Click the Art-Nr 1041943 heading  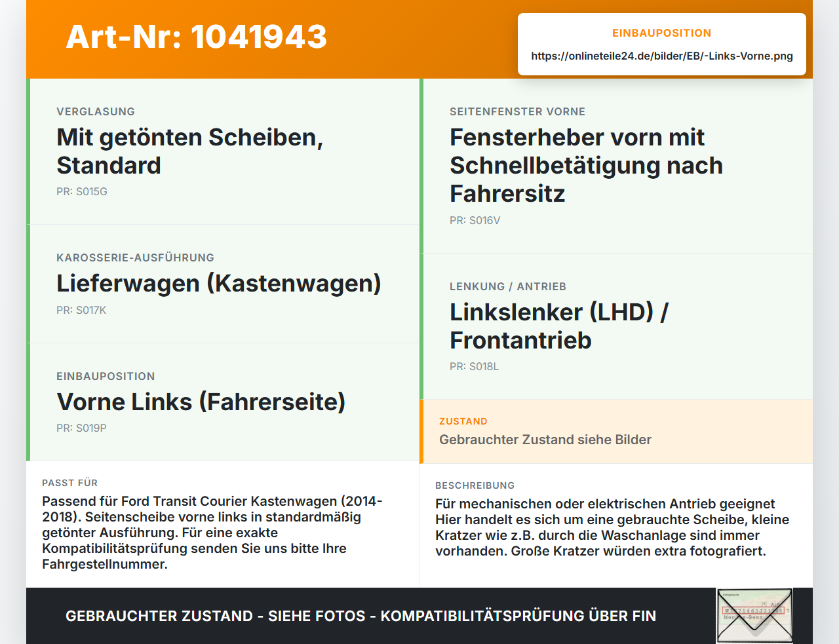[197, 37]
